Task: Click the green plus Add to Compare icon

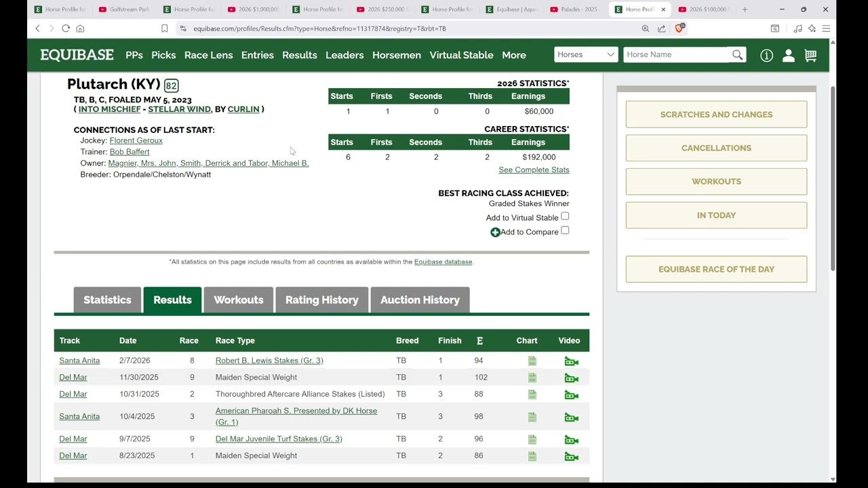Action: [x=495, y=232]
